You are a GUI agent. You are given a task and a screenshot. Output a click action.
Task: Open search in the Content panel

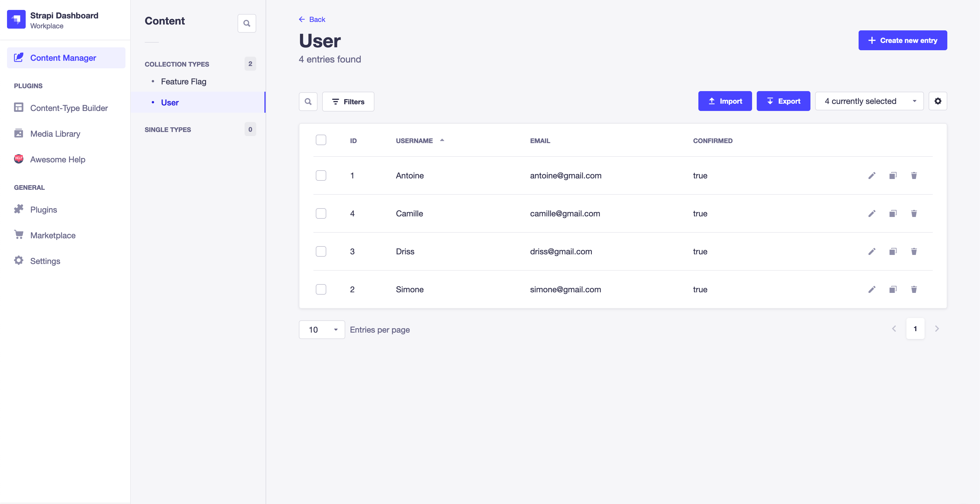pos(247,23)
